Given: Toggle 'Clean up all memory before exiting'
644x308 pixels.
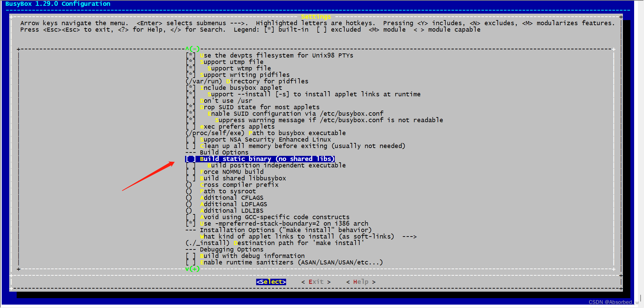Looking at the screenshot, I should point(191,146).
